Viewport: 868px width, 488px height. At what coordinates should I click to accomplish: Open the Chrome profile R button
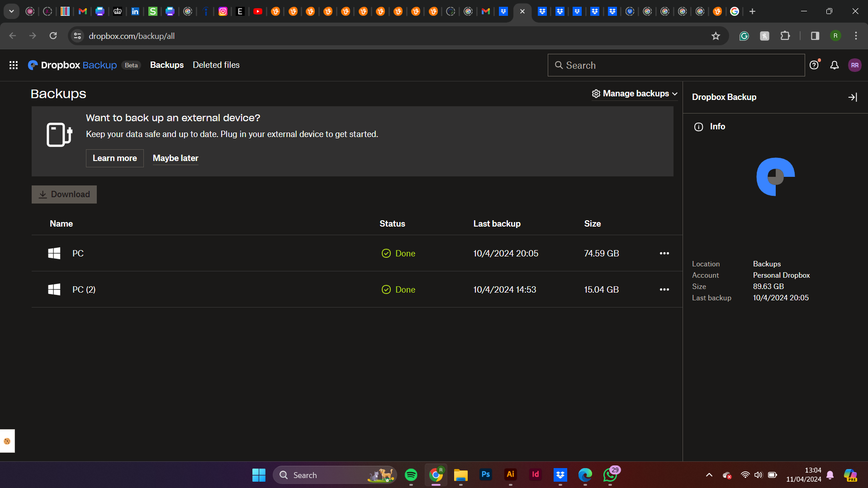point(835,36)
